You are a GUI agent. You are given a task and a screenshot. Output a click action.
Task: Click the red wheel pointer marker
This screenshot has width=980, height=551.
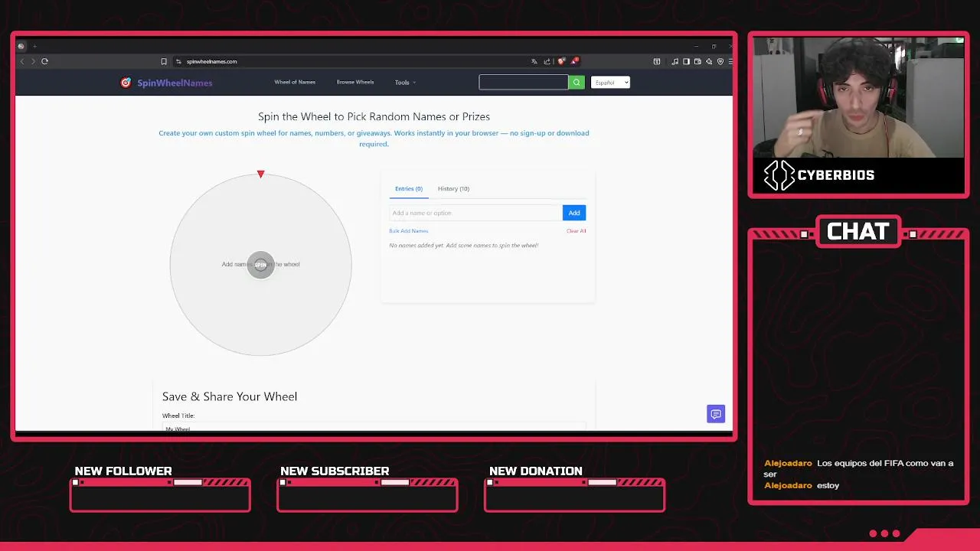click(x=261, y=174)
